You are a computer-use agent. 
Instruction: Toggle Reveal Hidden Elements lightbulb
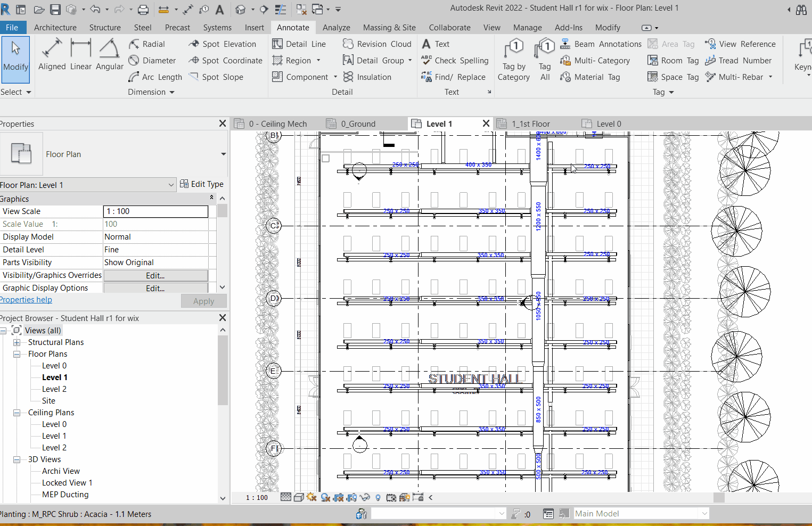point(378,497)
